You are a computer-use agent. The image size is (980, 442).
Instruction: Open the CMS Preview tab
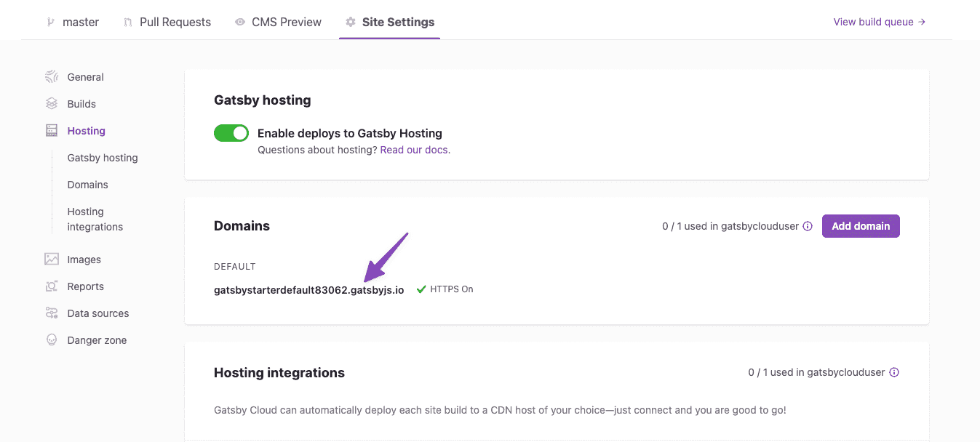[x=286, y=22]
